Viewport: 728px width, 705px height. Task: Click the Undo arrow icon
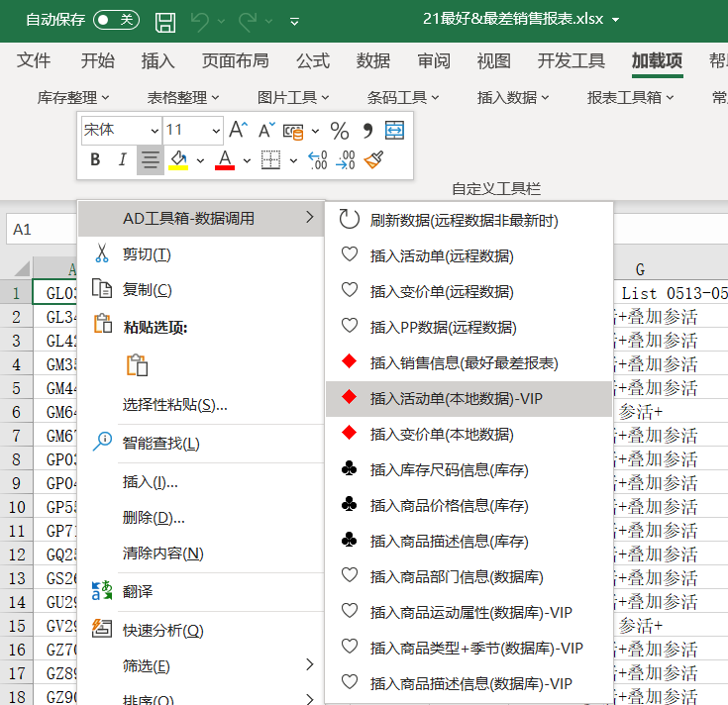[200, 21]
